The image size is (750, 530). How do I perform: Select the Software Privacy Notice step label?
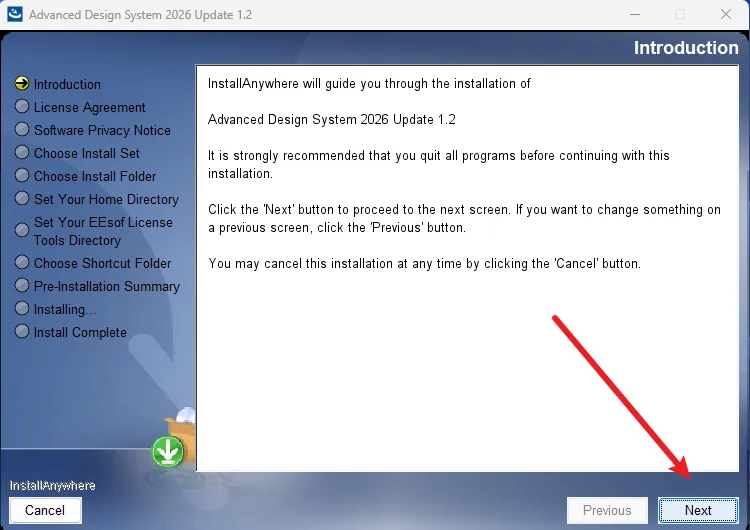(x=102, y=130)
